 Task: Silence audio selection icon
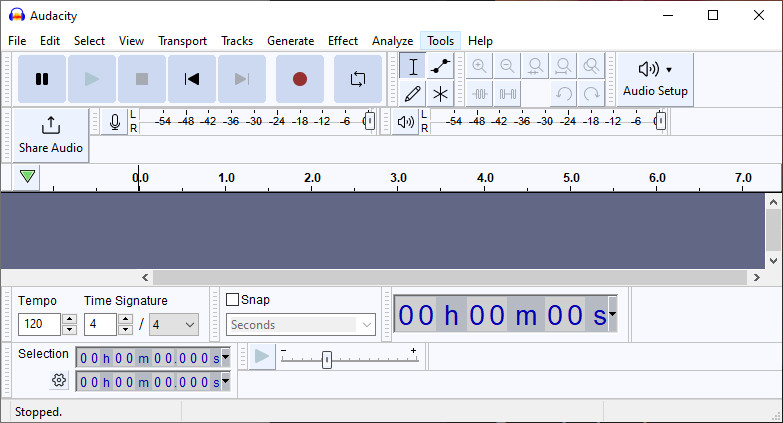point(507,94)
